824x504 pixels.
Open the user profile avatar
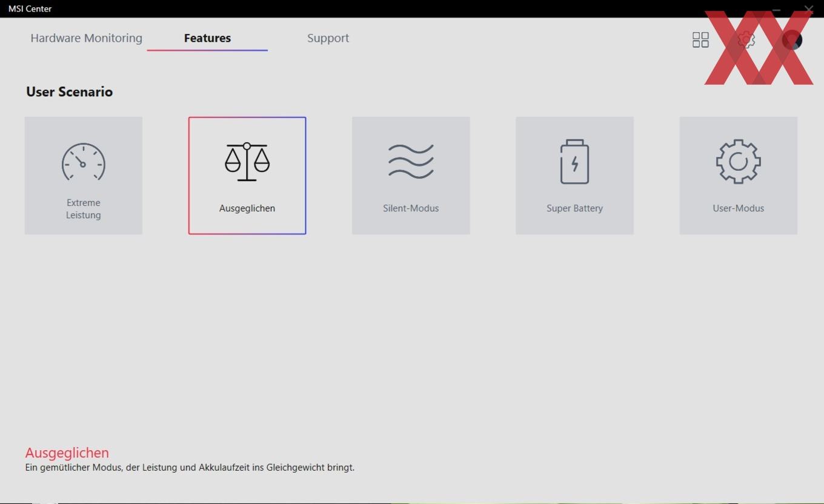click(792, 40)
